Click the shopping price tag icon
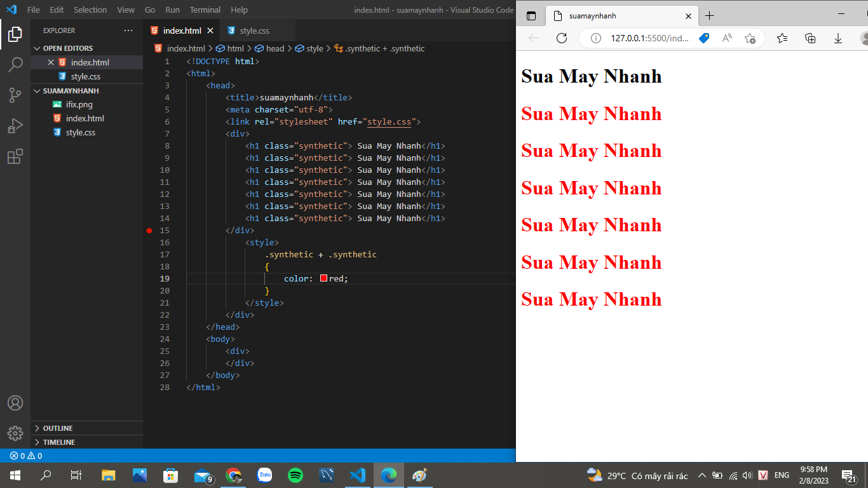 coord(704,38)
